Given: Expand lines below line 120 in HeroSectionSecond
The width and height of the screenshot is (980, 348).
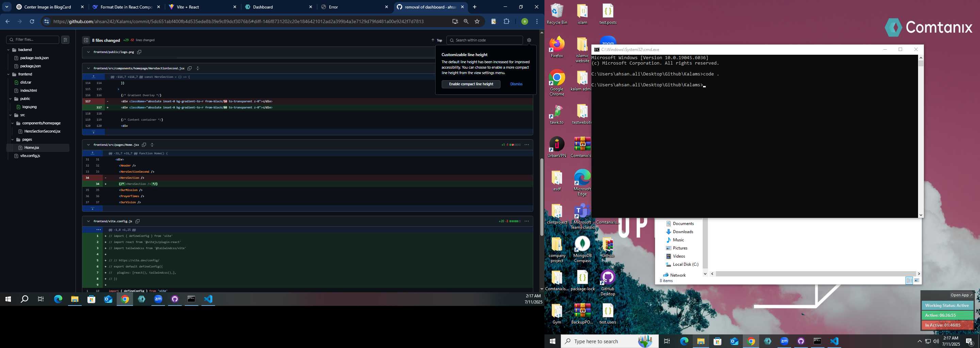Looking at the screenshot, I should [x=94, y=132].
